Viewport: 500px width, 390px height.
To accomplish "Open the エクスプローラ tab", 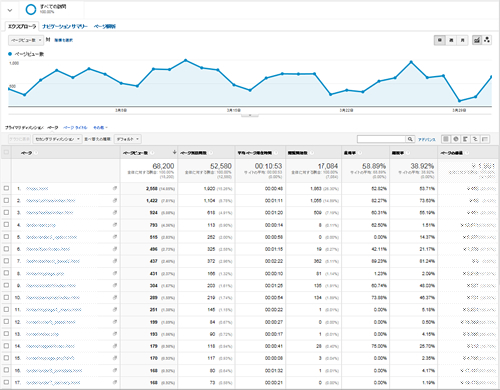I will (x=22, y=26).
